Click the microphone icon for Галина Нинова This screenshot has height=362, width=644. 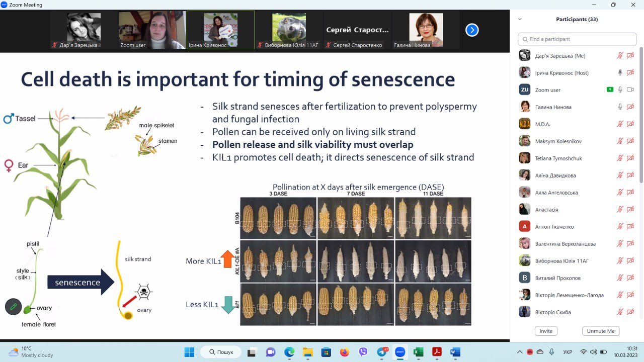(620, 107)
